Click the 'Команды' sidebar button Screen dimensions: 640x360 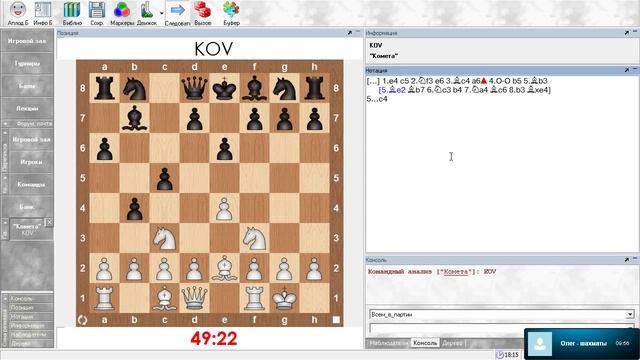pos(31,184)
